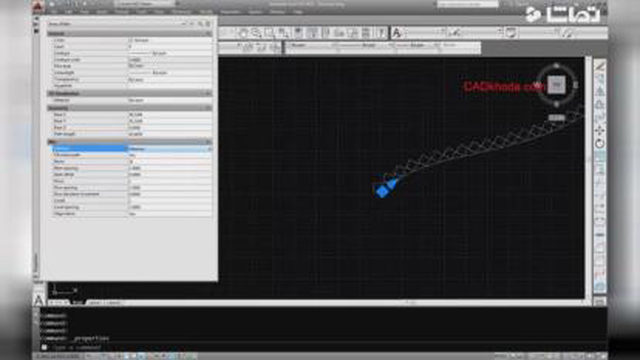Open the WCS dropdown below the ViewCube
Viewport: 640px width, 360px height.
click(556, 118)
